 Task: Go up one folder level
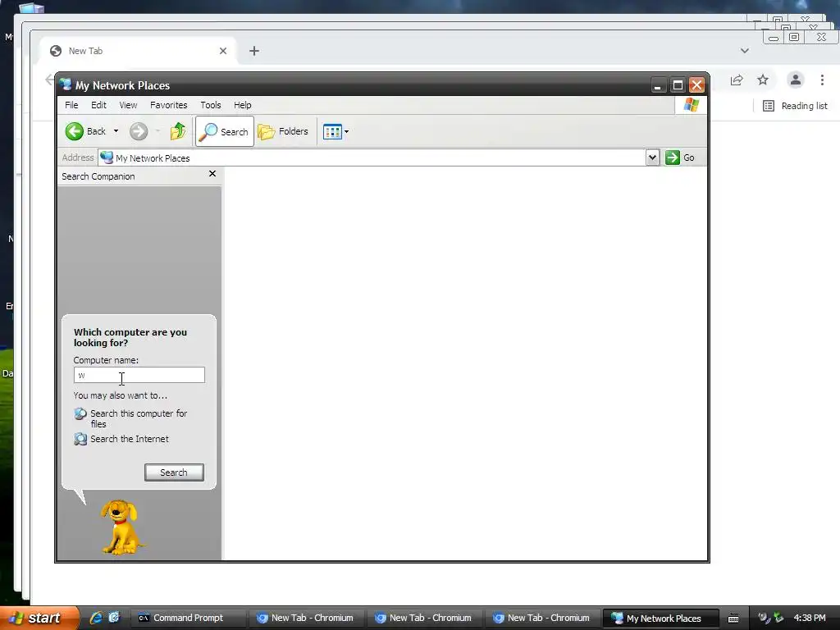178,131
